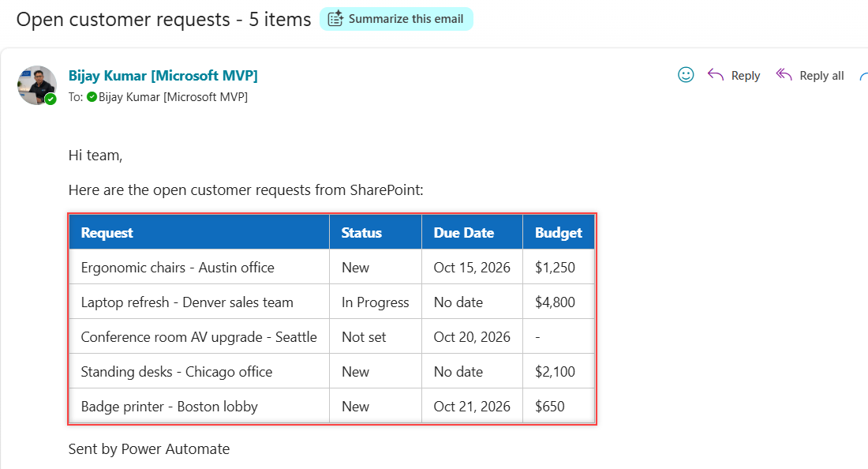Click the 'Not set' status cell
868x469 pixels.
(x=376, y=337)
